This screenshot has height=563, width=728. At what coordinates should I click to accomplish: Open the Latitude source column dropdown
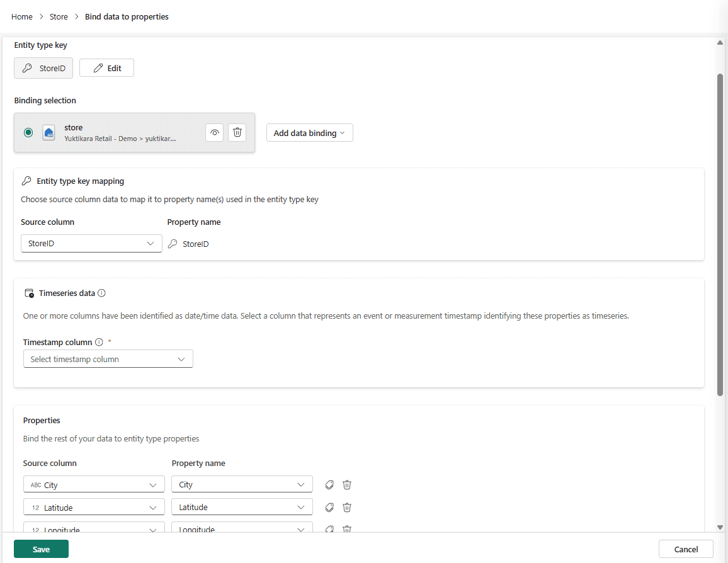pyautogui.click(x=94, y=508)
